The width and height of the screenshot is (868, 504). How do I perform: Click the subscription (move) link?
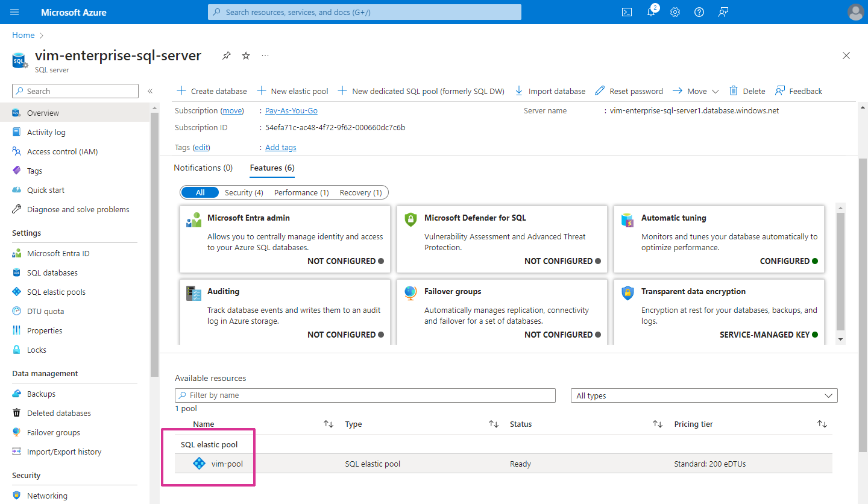point(233,110)
